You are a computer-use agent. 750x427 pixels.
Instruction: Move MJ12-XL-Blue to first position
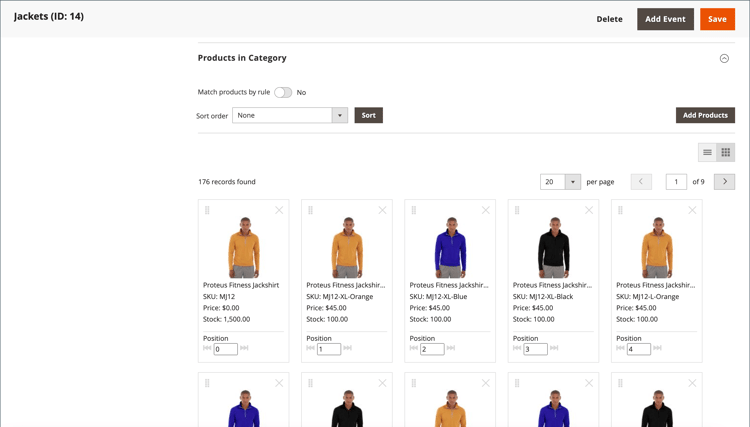[x=414, y=348]
